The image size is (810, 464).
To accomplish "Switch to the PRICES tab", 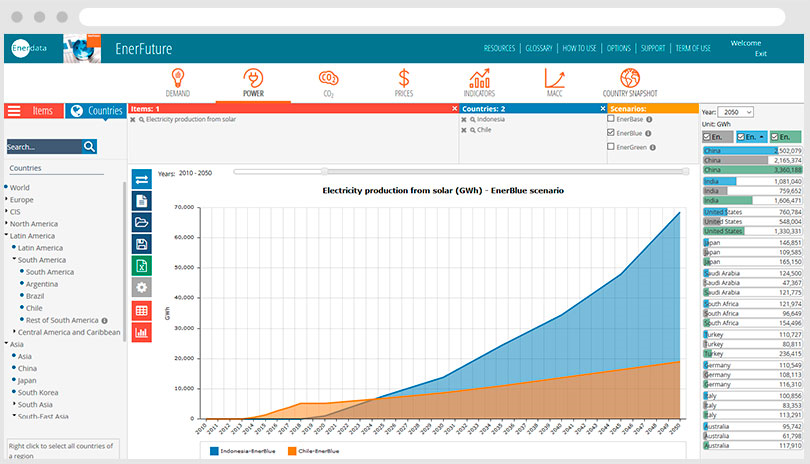I will [404, 82].
